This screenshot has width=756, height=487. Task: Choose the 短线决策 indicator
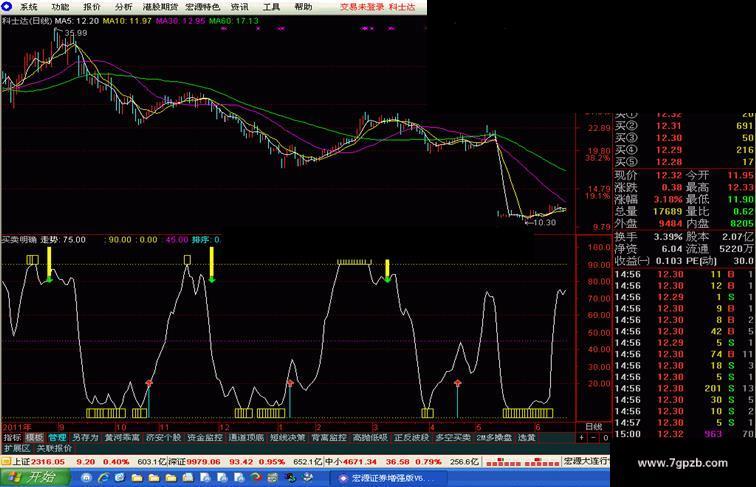tap(288, 437)
